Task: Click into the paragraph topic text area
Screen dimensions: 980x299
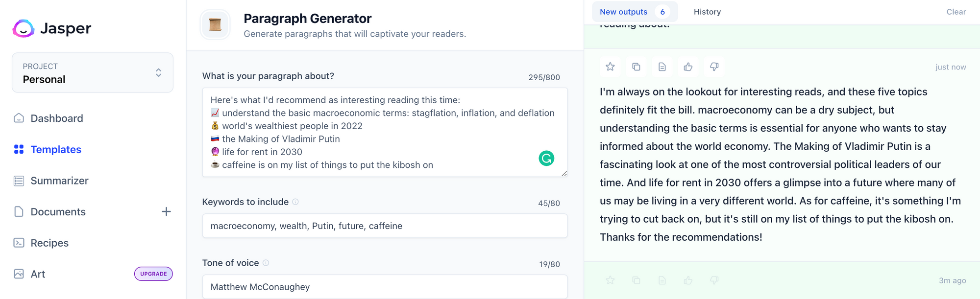Action: 385,132
